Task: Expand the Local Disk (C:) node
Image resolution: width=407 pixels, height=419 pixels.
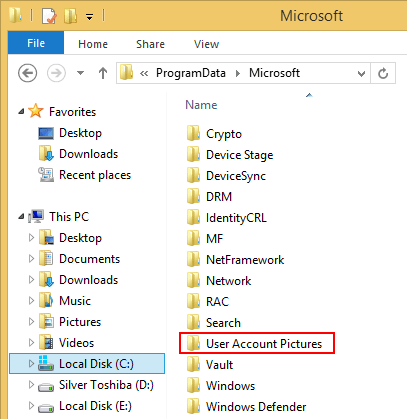Action: point(31,363)
